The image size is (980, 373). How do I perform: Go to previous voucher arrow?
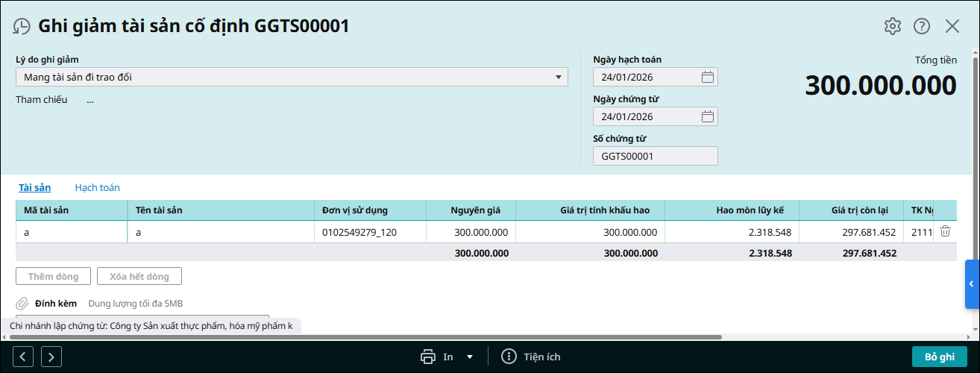pos(24,357)
